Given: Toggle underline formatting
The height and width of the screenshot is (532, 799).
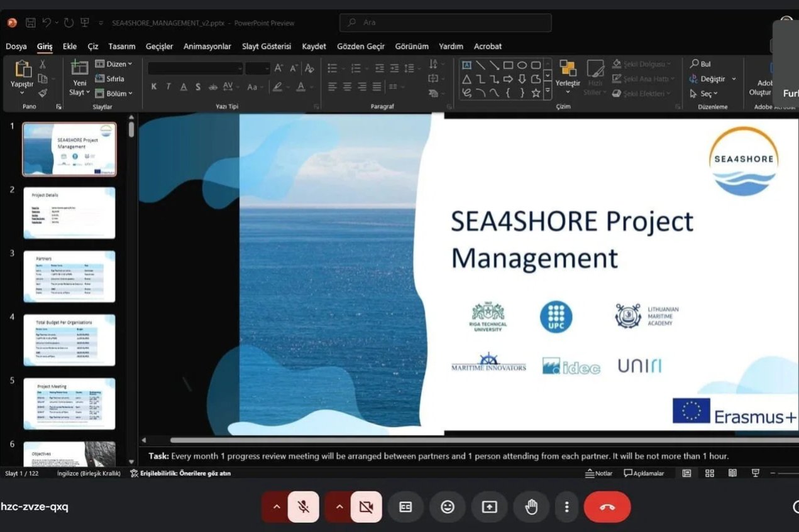Looking at the screenshot, I should point(184,87).
